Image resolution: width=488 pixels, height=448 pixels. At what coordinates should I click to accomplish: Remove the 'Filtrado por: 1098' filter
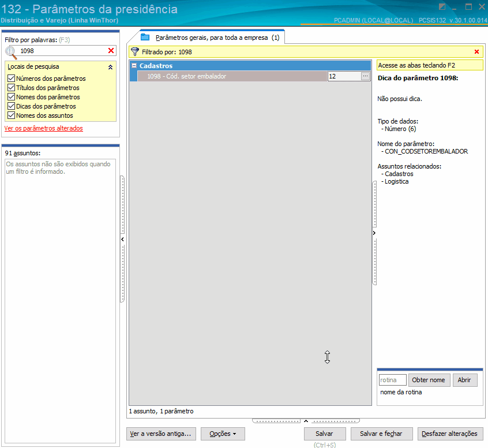476,52
